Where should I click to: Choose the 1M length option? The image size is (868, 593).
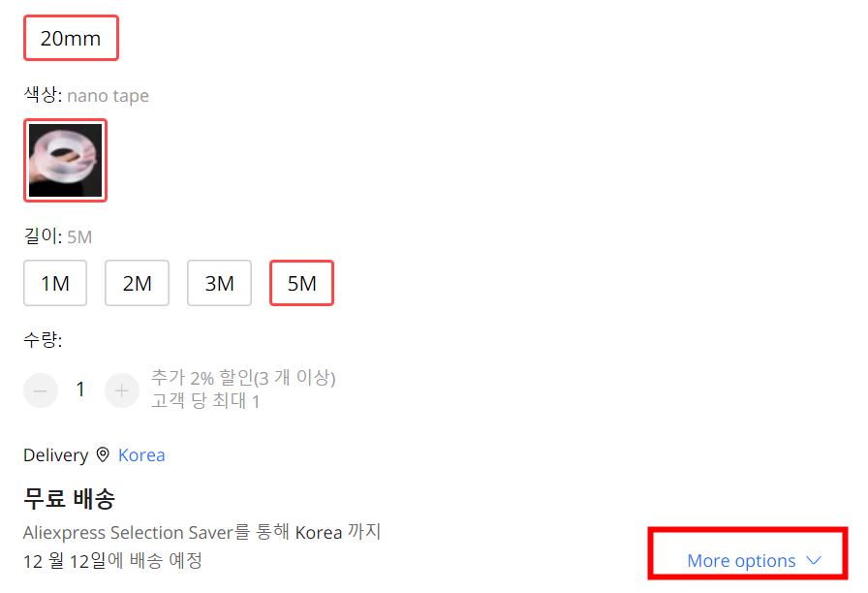55,283
